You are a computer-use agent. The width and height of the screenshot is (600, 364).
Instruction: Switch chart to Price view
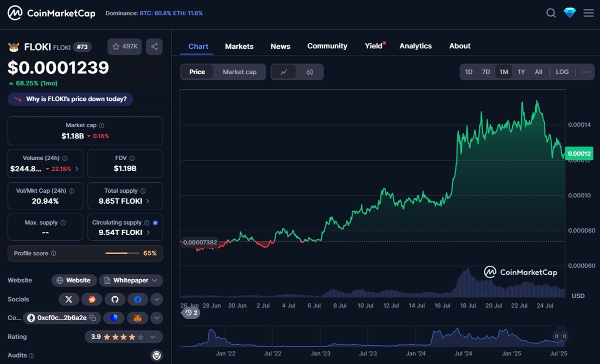197,72
